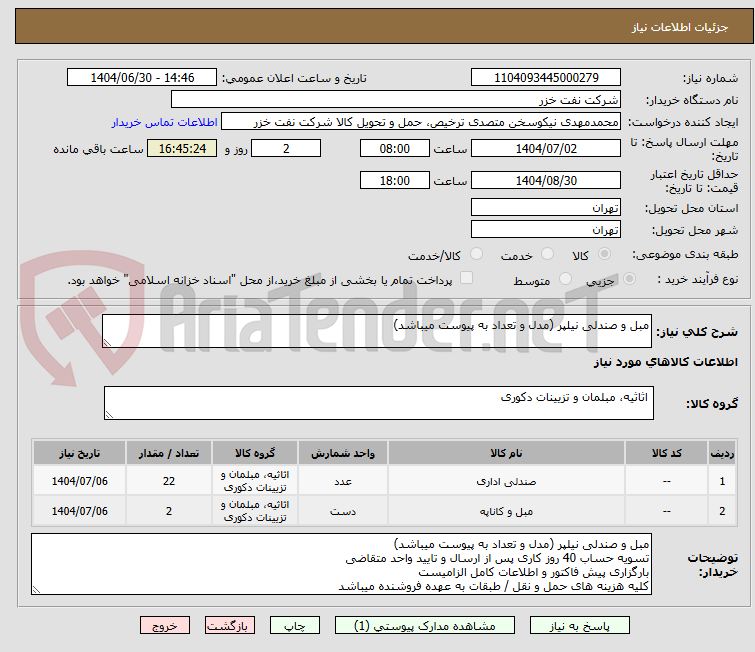Click remaining time field 16:45:24

(182, 148)
